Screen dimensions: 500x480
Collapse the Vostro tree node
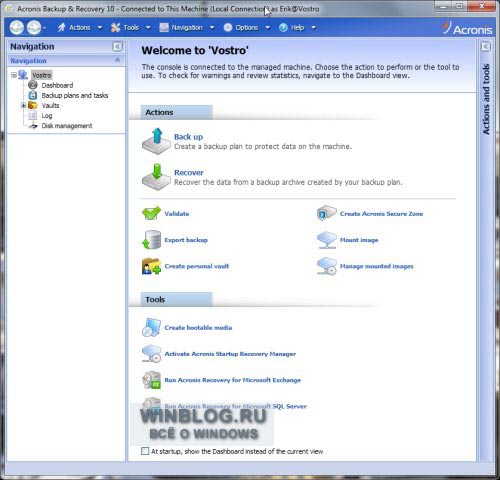pyautogui.click(x=14, y=75)
